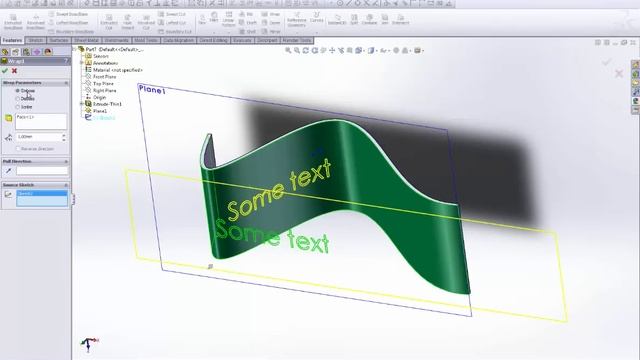Click the Revolved Boss/Base tool
Viewport: 640px width, 360px height.
tap(36, 22)
